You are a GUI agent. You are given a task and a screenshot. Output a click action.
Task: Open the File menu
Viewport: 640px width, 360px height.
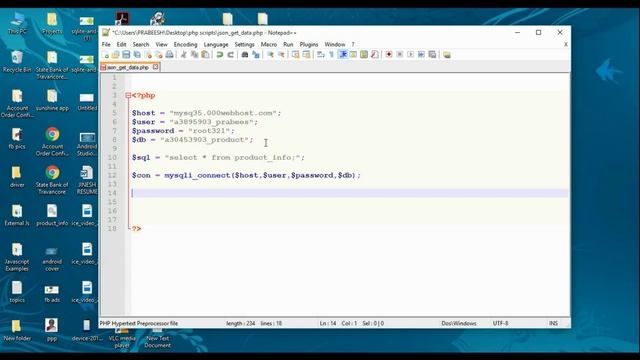click(106, 44)
